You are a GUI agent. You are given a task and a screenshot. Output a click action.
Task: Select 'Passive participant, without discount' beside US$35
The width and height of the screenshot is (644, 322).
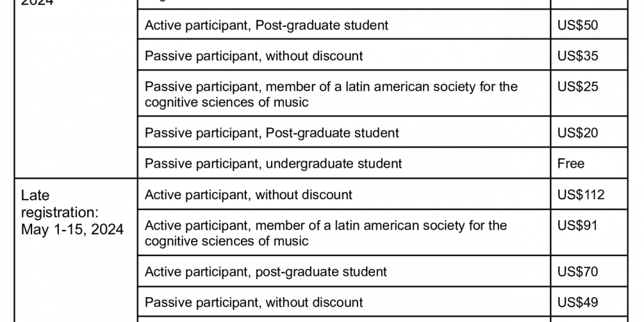(254, 56)
